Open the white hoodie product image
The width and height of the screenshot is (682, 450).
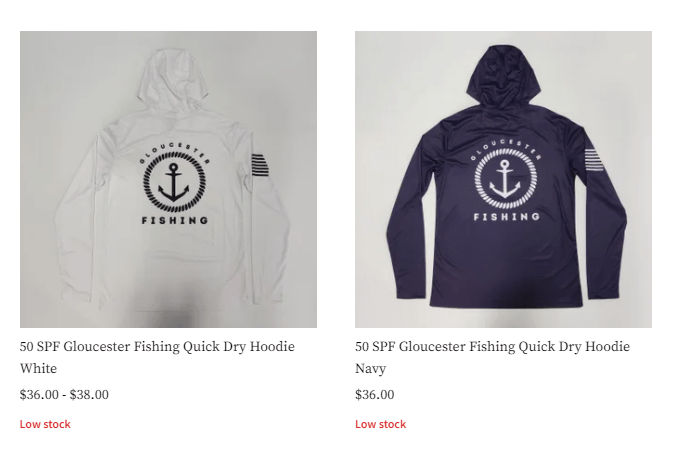168,179
